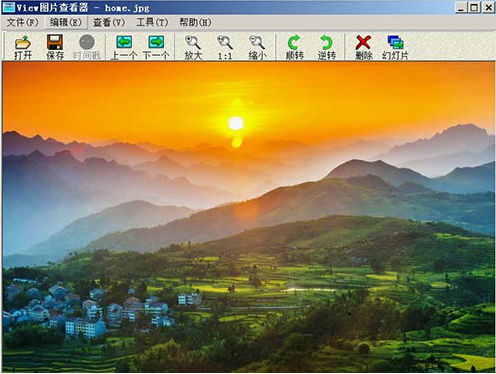The width and height of the screenshot is (496, 374).
Task: Click the sunset landscape image home.jpg
Action: point(248,217)
